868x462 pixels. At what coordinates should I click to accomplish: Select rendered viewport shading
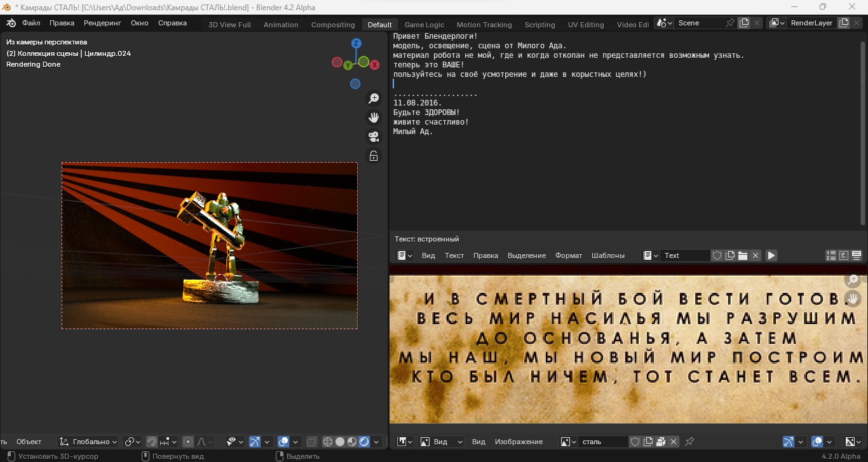[x=364, y=442]
